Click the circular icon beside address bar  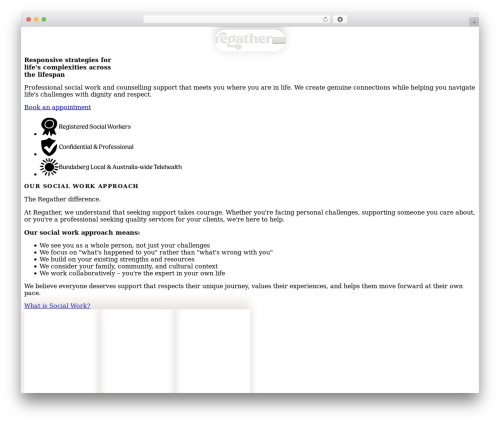point(340,19)
